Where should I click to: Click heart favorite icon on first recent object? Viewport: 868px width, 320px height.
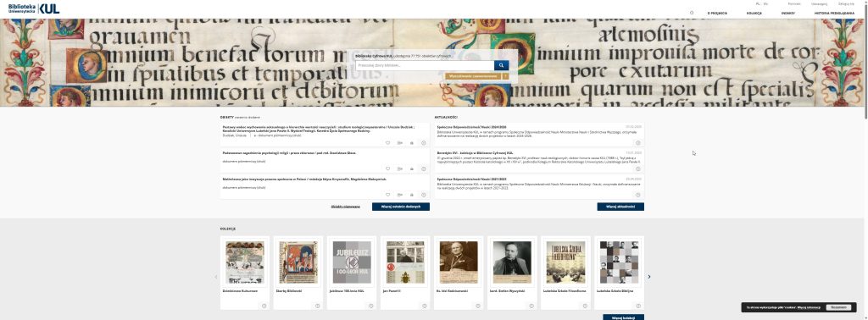(388, 142)
